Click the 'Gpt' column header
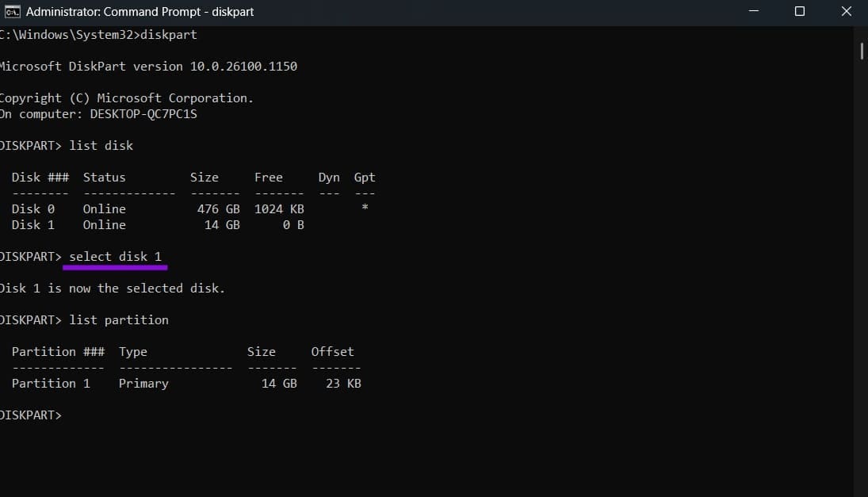The width and height of the screenshot is (868, 497). click(365, 177)
